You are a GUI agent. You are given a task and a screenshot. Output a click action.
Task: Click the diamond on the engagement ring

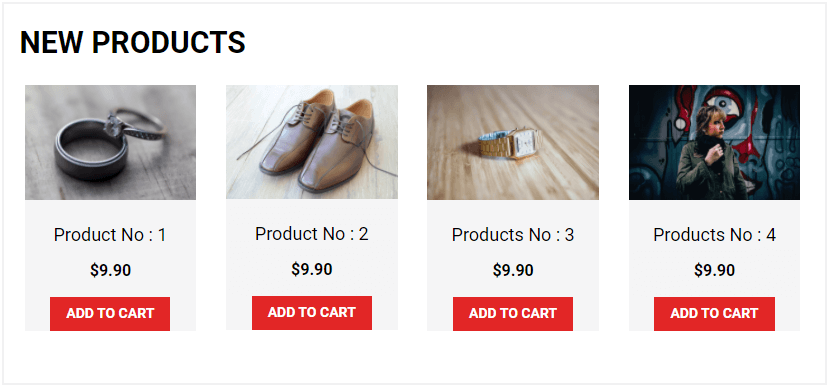pyautogui.click(x=113, y=126)
